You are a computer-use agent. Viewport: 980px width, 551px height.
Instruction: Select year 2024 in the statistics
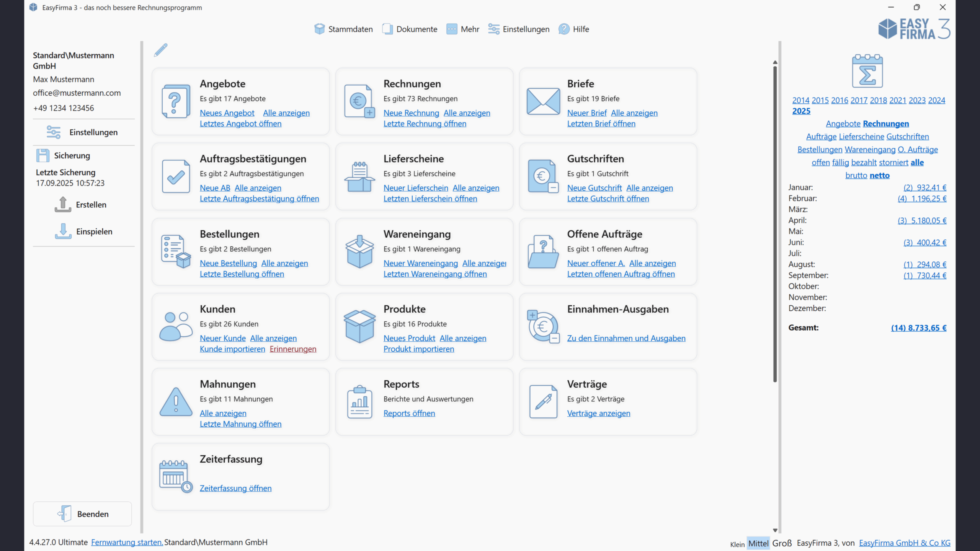tap(936, 100)
